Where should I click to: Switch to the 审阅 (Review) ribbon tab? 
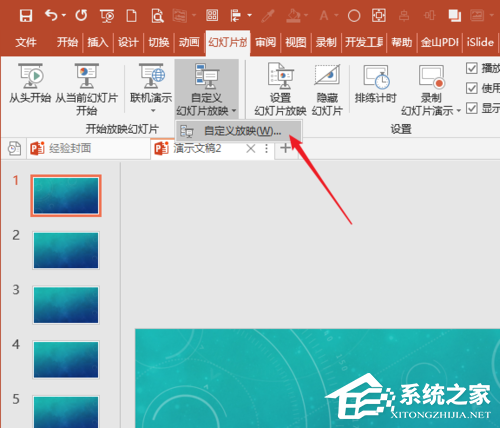[x=265, y=42]
